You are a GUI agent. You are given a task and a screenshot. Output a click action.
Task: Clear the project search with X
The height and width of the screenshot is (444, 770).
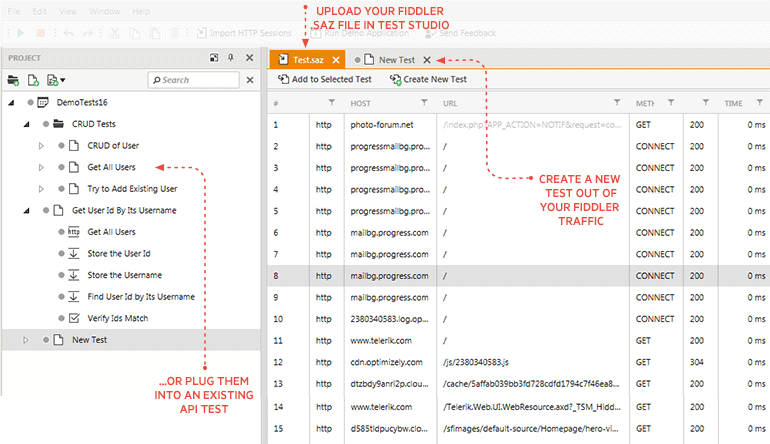coord(250,80)
